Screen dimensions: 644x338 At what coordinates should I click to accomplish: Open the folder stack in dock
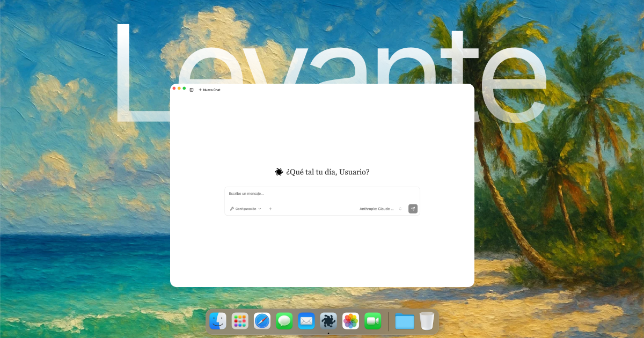tap(405, 321)
